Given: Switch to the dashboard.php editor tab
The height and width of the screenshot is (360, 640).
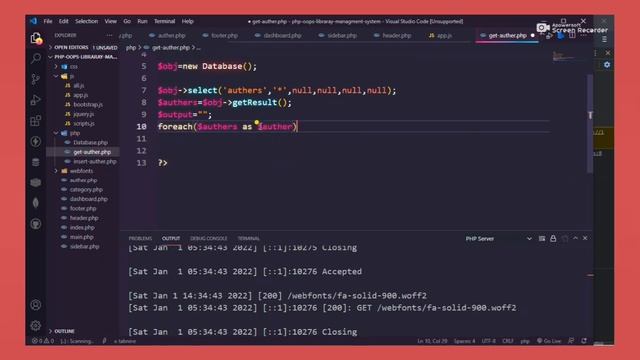Looking at the screenshot, I should 278,36.
